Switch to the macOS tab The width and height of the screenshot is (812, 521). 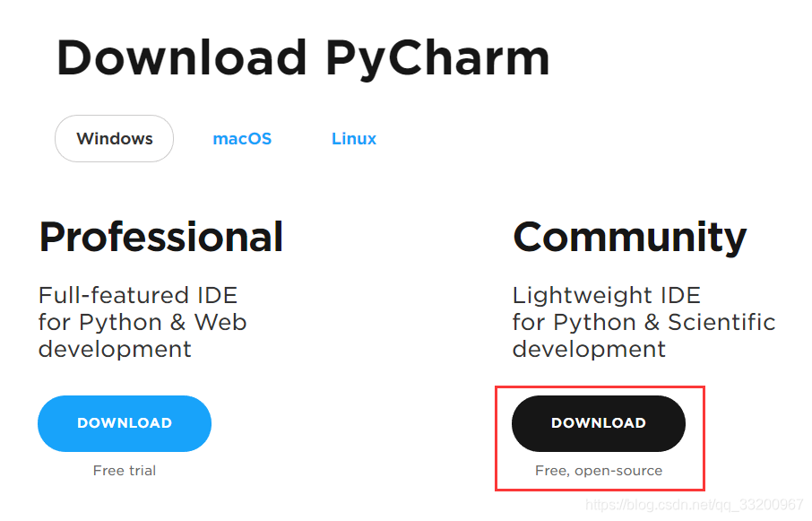(x=242, y=139)
